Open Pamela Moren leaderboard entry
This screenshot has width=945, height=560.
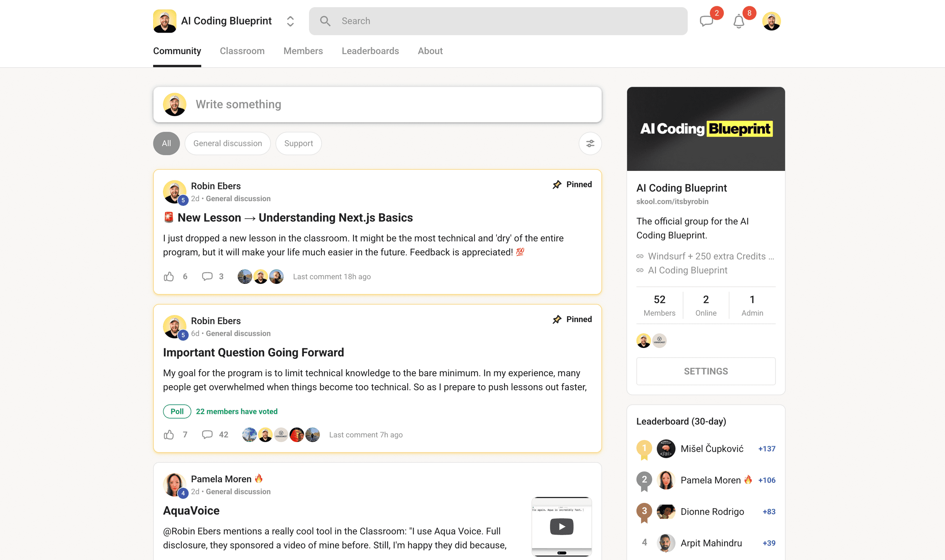tap(706, 480)
